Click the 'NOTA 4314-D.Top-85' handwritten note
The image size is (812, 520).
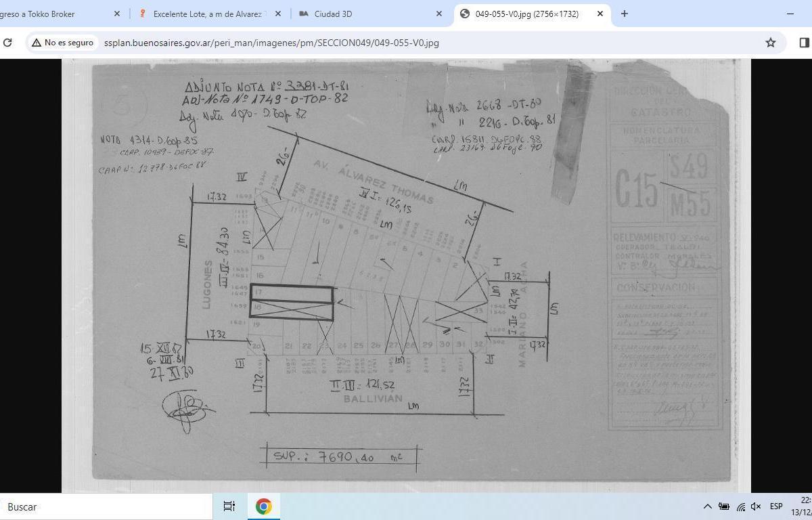[x=149, y=140]
